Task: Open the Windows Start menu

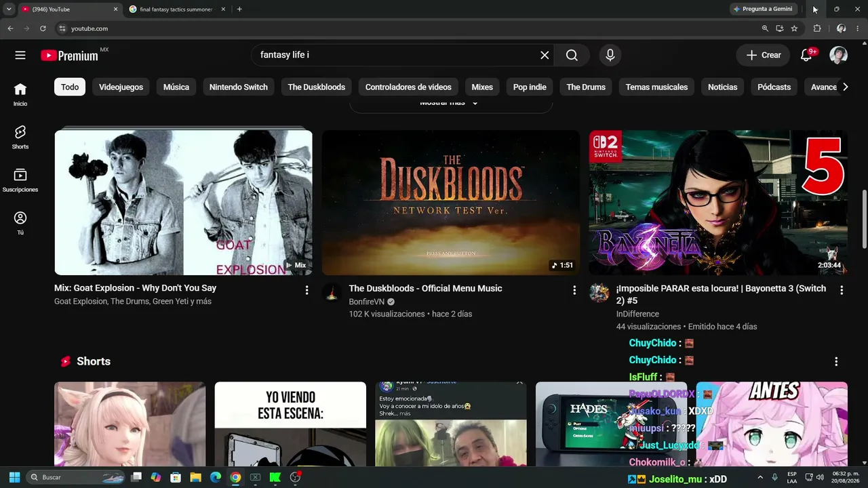Action: coord(14,477)
